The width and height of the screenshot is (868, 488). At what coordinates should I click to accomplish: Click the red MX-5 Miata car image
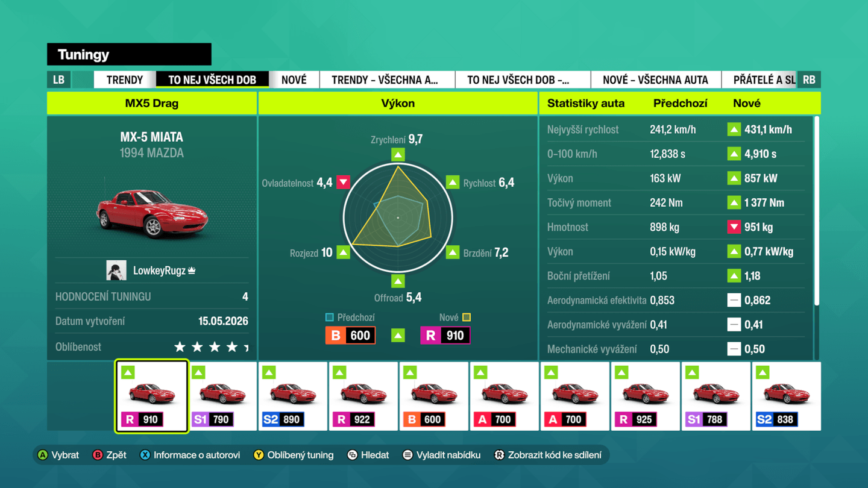click(x=152, y=213)
